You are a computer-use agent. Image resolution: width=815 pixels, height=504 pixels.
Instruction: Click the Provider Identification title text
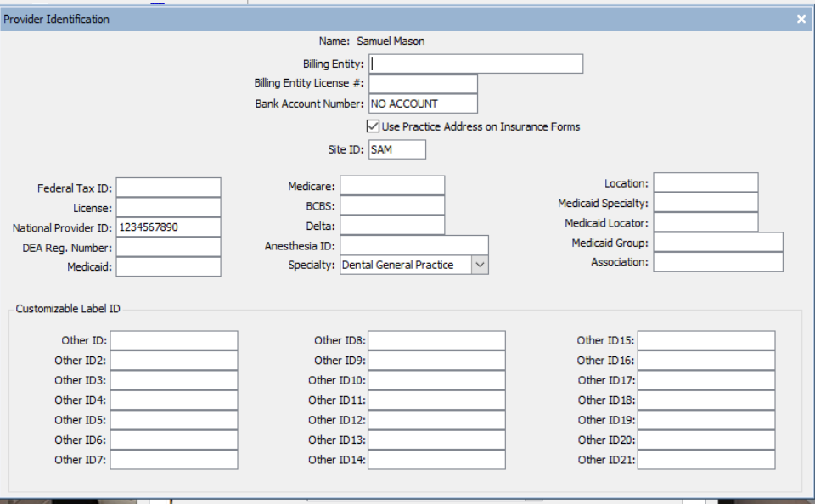pyautogui.click(x=56, y=20)
